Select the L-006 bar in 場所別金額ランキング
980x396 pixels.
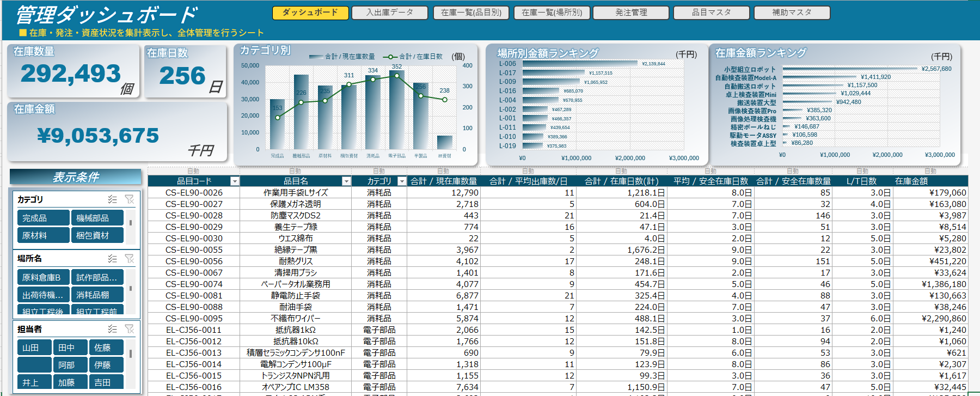pos(579,64)
